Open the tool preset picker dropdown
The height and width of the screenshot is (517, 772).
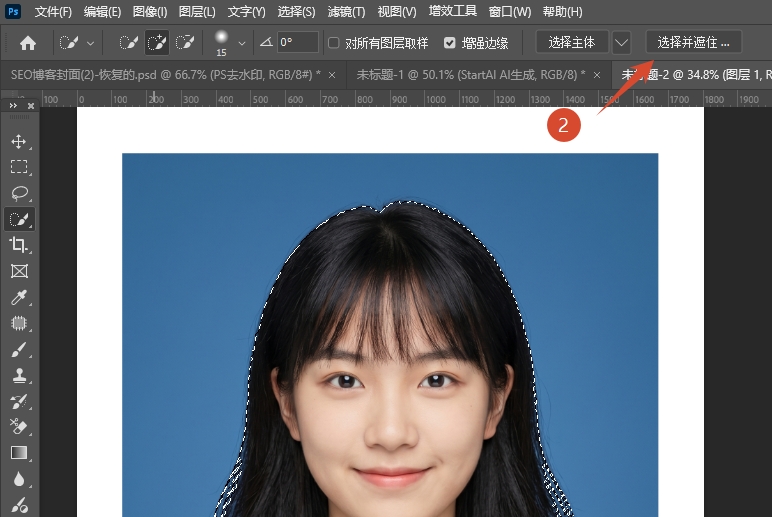click(91, 43)
